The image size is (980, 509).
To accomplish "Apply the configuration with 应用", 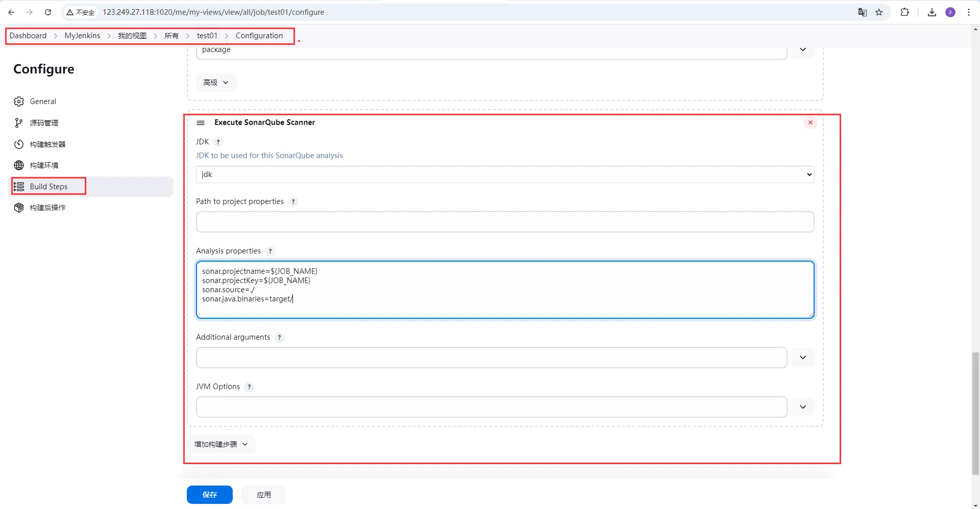I will (x=264, y=495).
